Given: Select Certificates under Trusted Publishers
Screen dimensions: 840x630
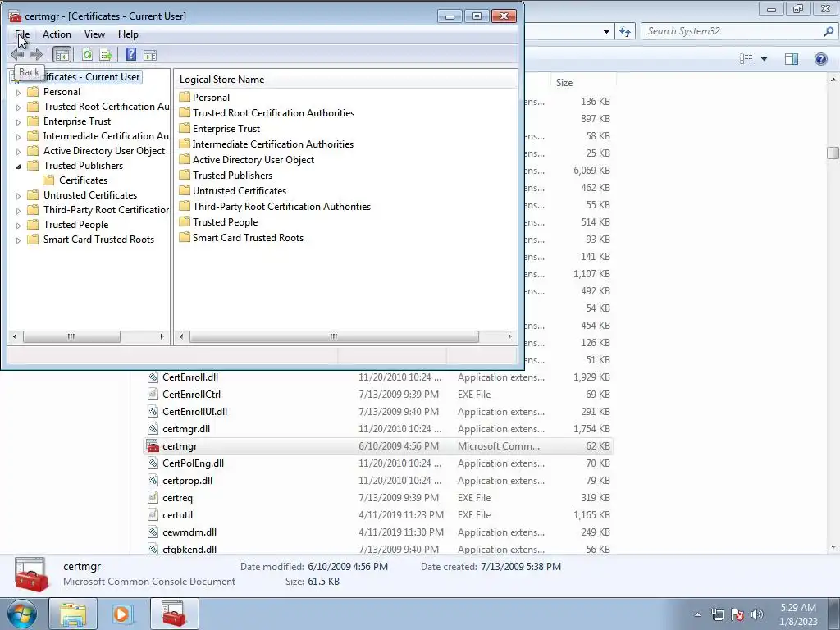Looking at the screenshot, I should click(83, 180).
